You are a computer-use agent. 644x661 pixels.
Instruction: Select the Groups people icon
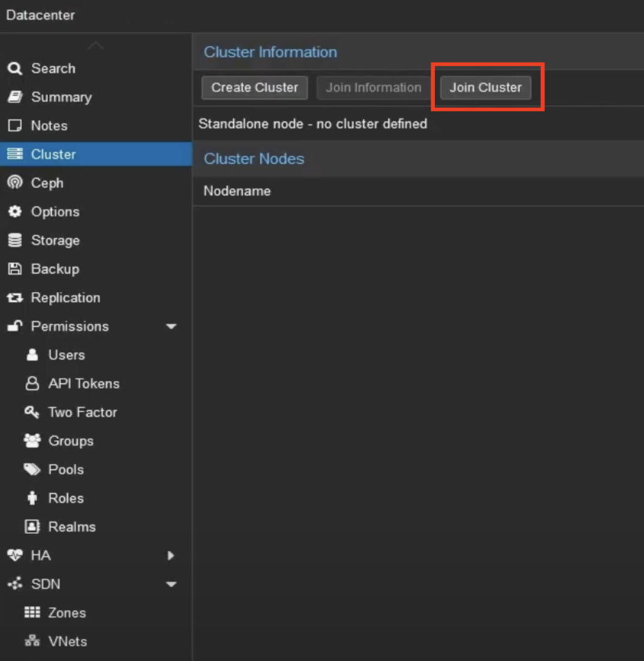point(32,441)
